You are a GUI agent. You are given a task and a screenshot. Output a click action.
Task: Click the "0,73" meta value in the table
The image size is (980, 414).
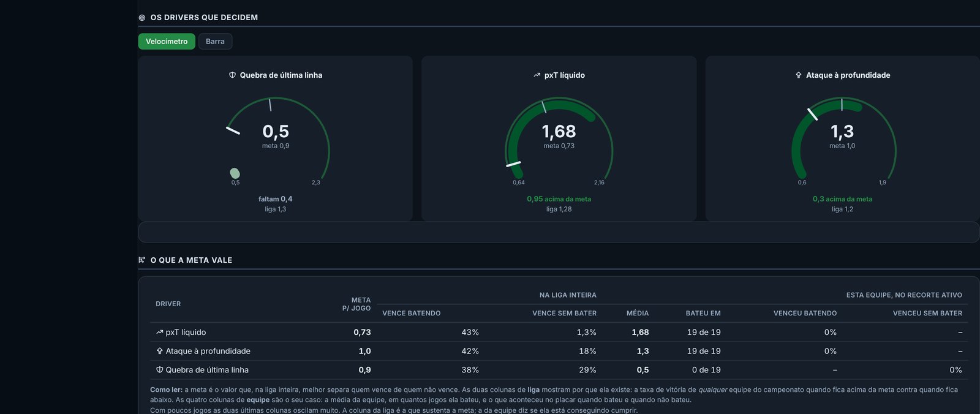[x=362, y=333]
